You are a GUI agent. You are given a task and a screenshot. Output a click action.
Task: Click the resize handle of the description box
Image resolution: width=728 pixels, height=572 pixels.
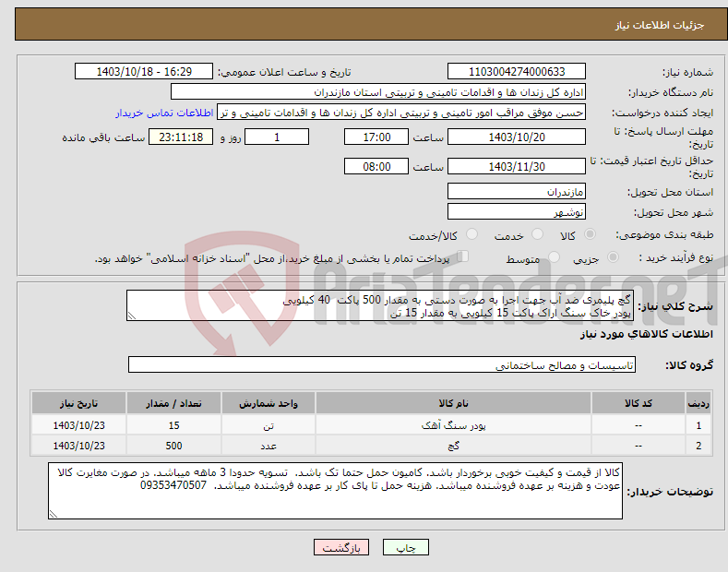click(132, 316)
